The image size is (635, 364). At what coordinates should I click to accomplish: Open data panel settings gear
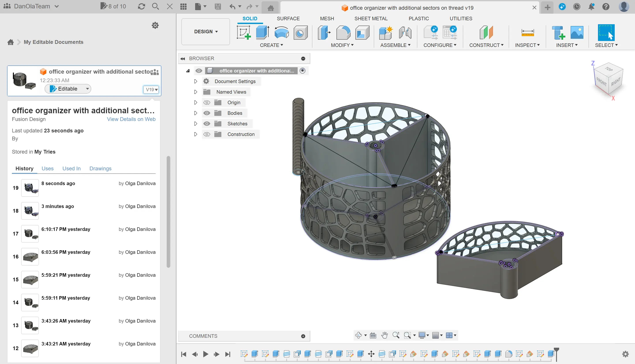[x=155, y=25]
